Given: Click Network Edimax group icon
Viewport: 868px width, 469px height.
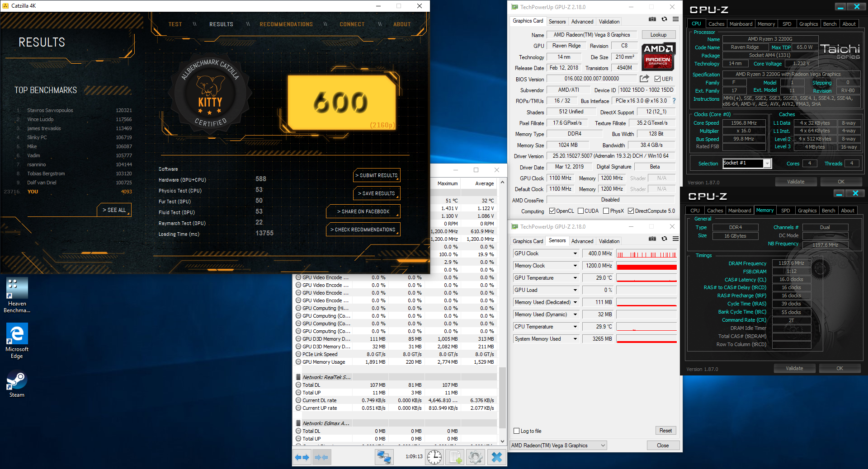Looking at the screenshot, I should (298, 423).
